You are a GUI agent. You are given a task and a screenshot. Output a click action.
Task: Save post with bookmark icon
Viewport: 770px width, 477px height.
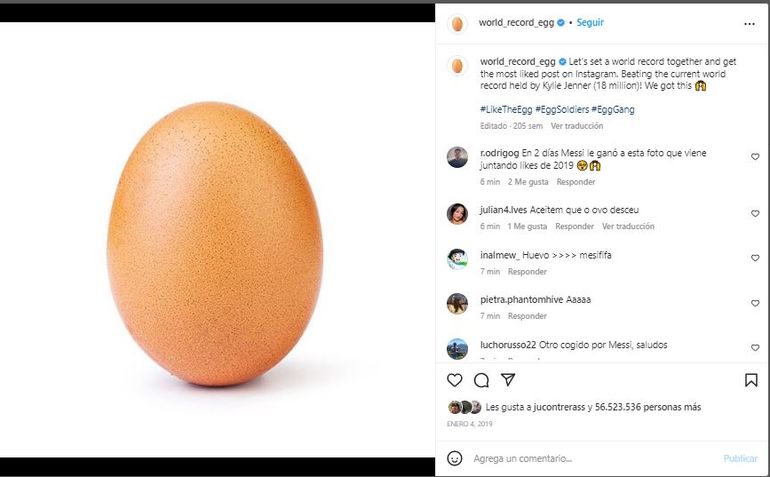tap(750, 380)
